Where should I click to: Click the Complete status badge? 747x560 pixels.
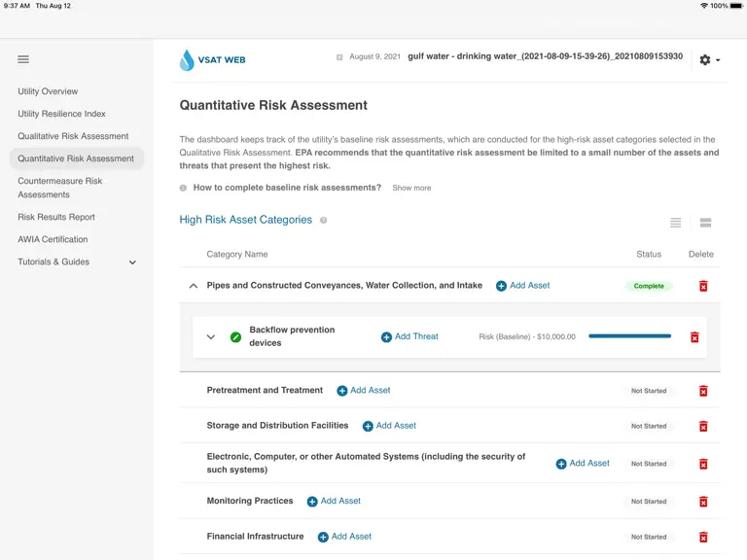pos(649,286)
